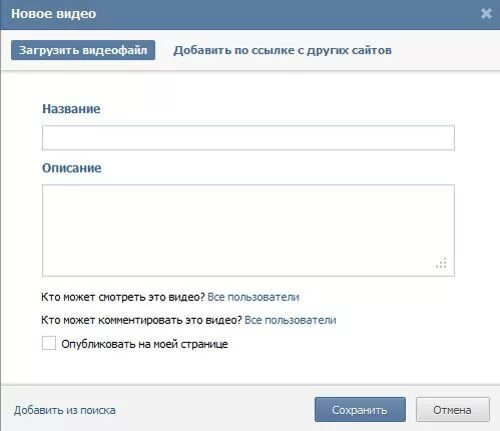Click the Новое видео dialog title
Image resolution: width=500 pixels, height=431 pixels.
(x=53, y=14)
